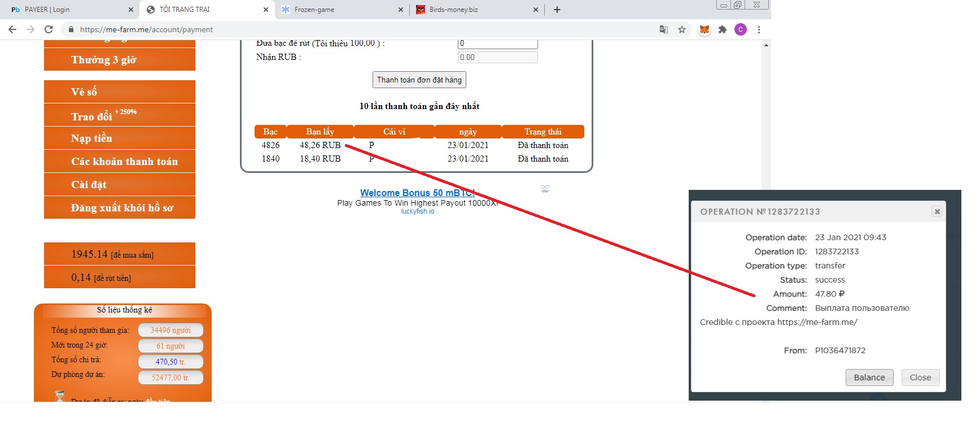Select the 47.80 ₽ amount value
This screenshot has width=980, height=434.
(x=830, y=294)
